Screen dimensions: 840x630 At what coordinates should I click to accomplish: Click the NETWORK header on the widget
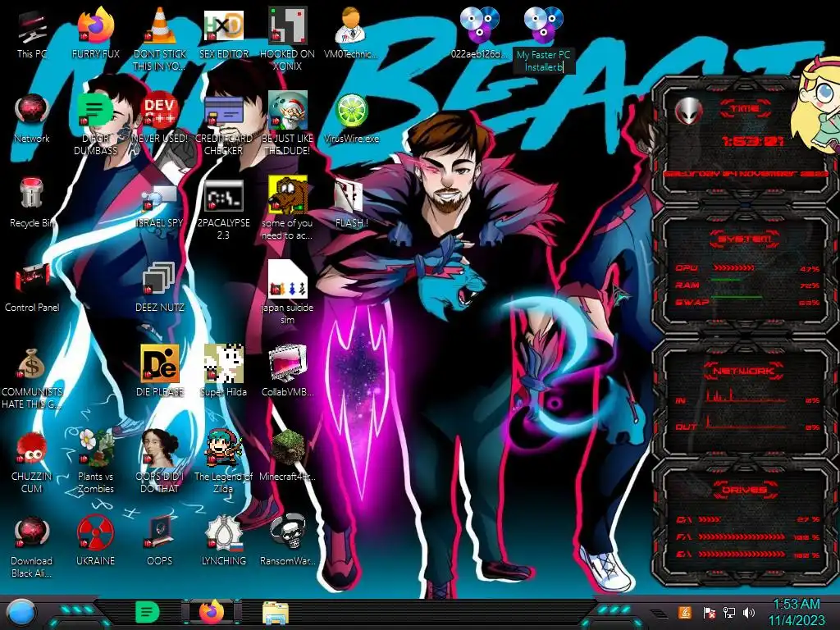click(x=745, y=370)
